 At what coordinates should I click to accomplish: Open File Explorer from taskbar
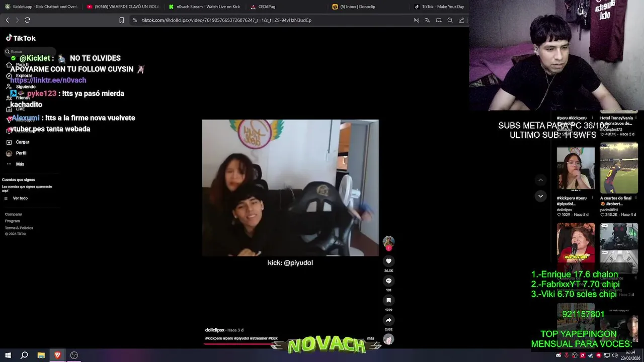[41, 355]
